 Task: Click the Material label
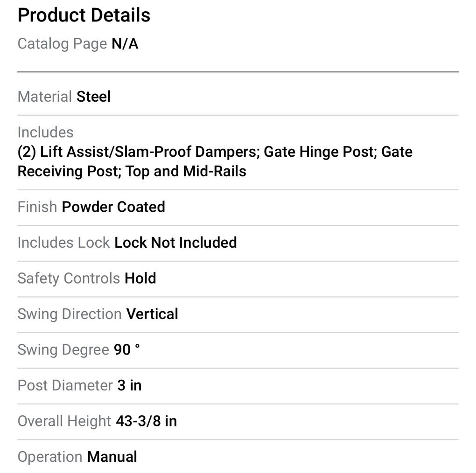(44, 97)
